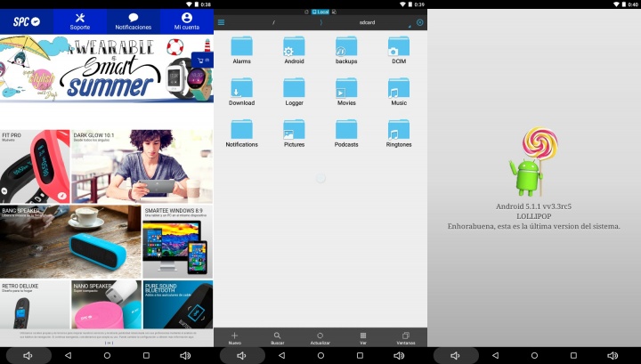641x364 pixels.
Task: Select the sdcard breadcrumb segment
Action: pyautogui.click(x=367, y=22)
